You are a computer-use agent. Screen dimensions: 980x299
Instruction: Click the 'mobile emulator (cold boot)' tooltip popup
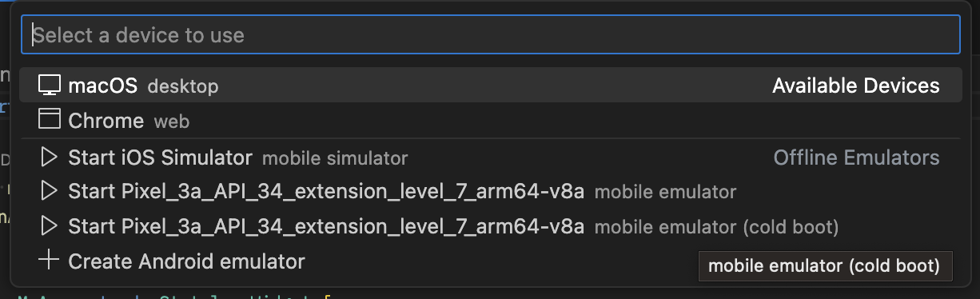[x=825, y=265]
